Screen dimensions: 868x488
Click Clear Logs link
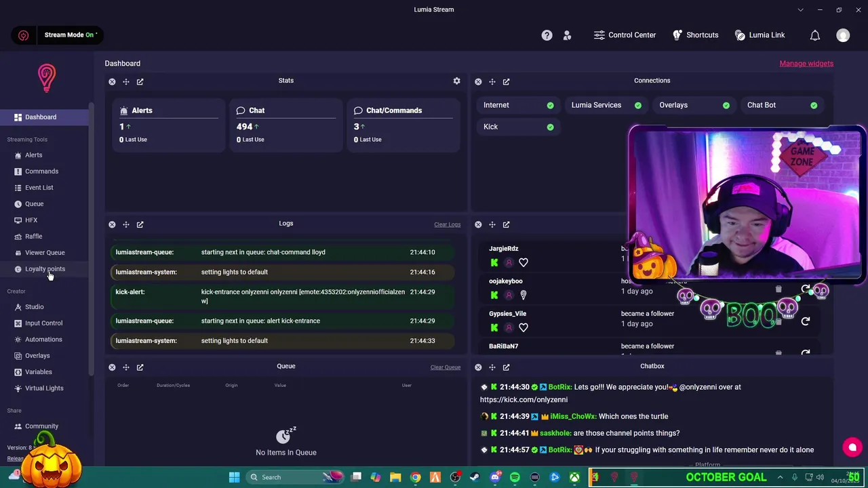click(x=447, y=225)
